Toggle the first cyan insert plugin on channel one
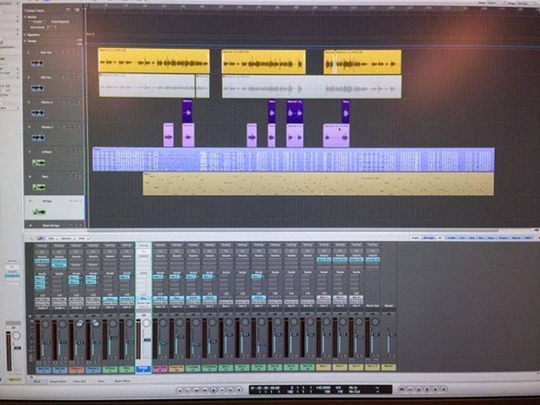 click(x=42, y=261)
